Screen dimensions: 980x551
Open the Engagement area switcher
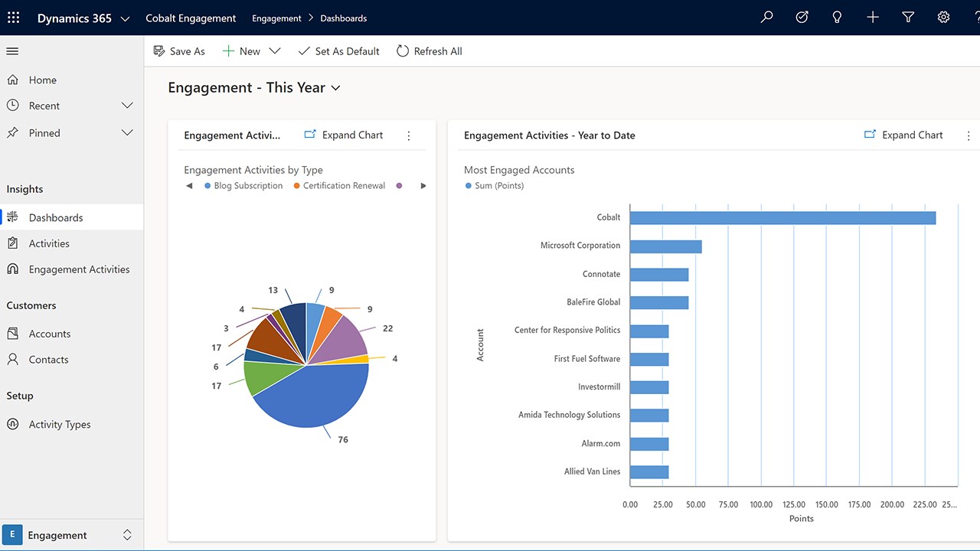[71, 535]
